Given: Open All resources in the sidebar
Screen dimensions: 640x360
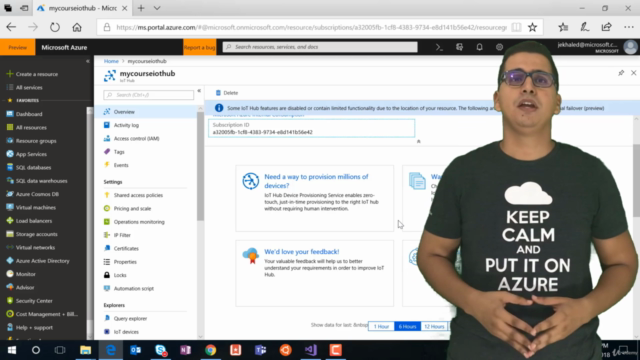Looking at the screenshot, I should (27, 127).
